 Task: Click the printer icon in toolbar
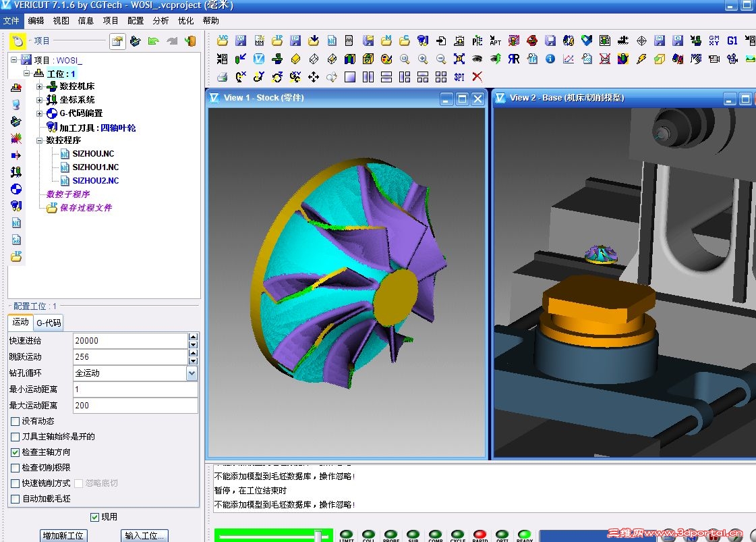click(223, 77)
